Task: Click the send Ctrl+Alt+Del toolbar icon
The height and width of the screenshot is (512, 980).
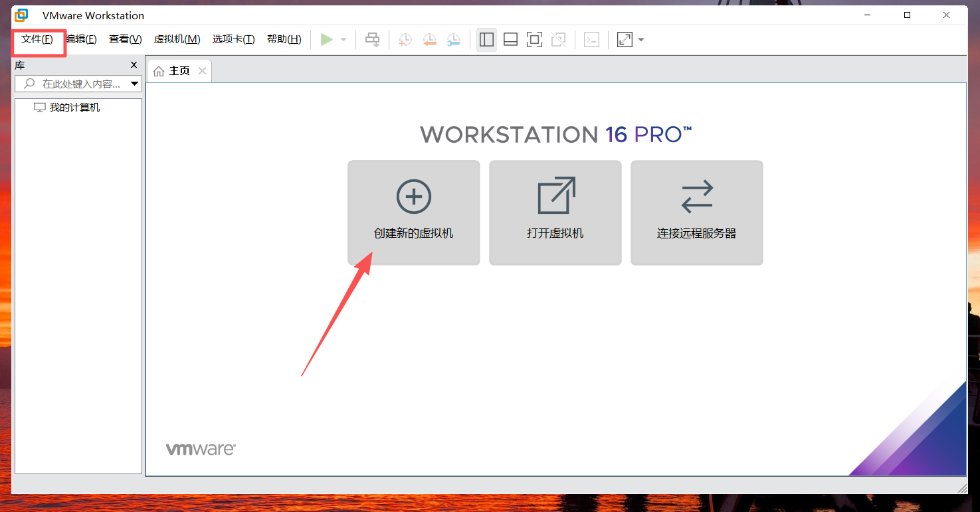Action: pyautogui.click(x=373, y=40)
